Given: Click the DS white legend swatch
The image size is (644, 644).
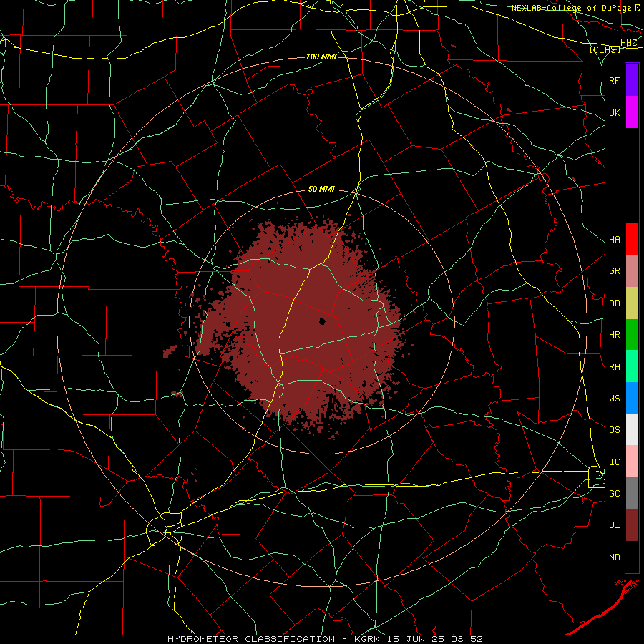Looking at the screenshot, I should pyautogui.click(x=632, y=429).
